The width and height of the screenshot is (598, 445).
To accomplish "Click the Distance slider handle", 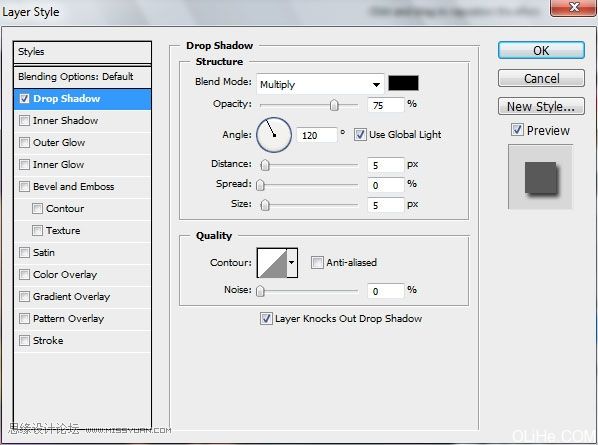I will pos(265,165).
